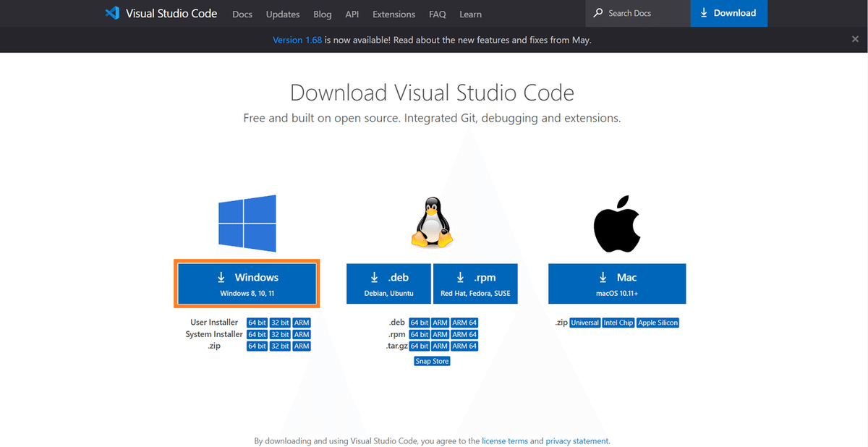
Task: Select Windows .zip 32 bit
Action: [x=280, y=346]
